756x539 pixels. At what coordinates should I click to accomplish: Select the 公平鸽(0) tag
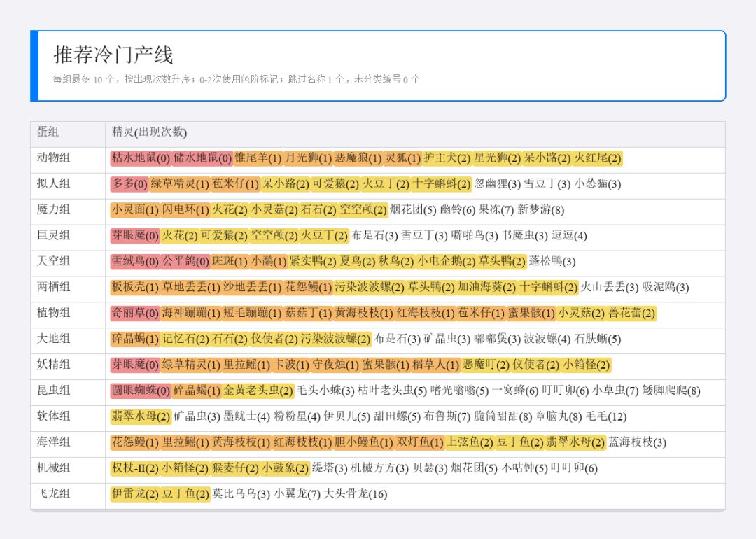(185, 262)
